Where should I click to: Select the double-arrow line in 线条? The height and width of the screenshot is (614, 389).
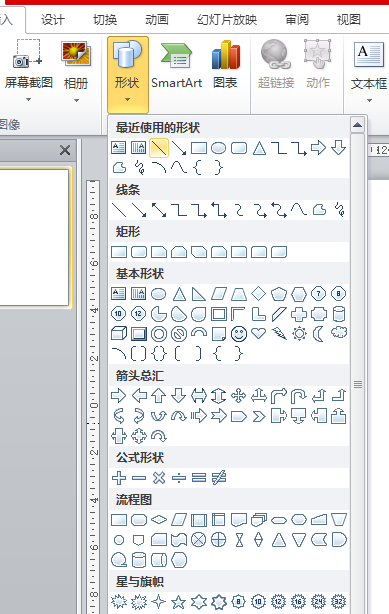(x=159, y=210)
